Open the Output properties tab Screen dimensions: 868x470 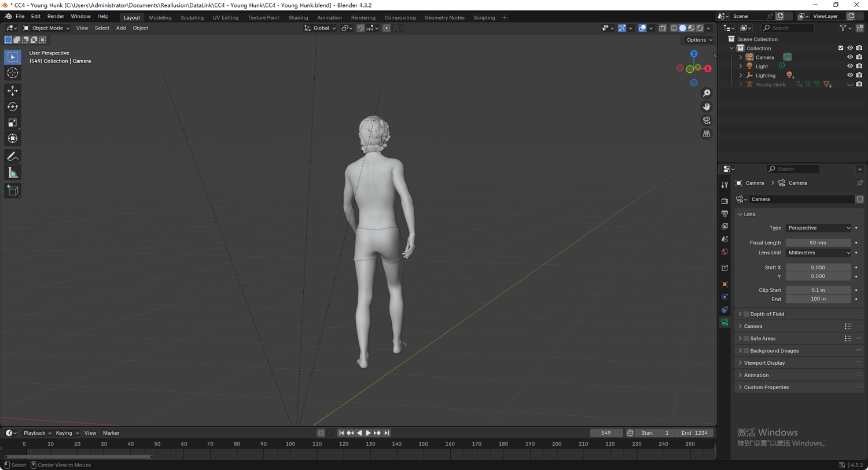[x=724, y=214]
